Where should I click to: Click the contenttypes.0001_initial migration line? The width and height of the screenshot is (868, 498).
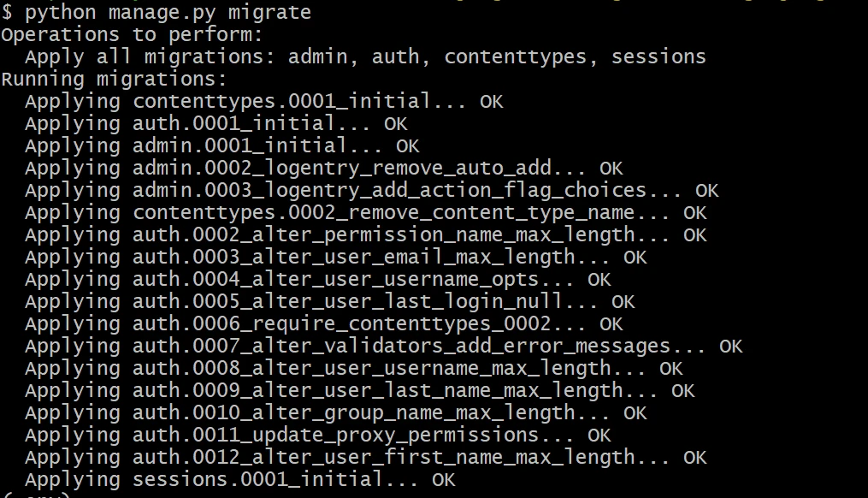tap(263, 102)
